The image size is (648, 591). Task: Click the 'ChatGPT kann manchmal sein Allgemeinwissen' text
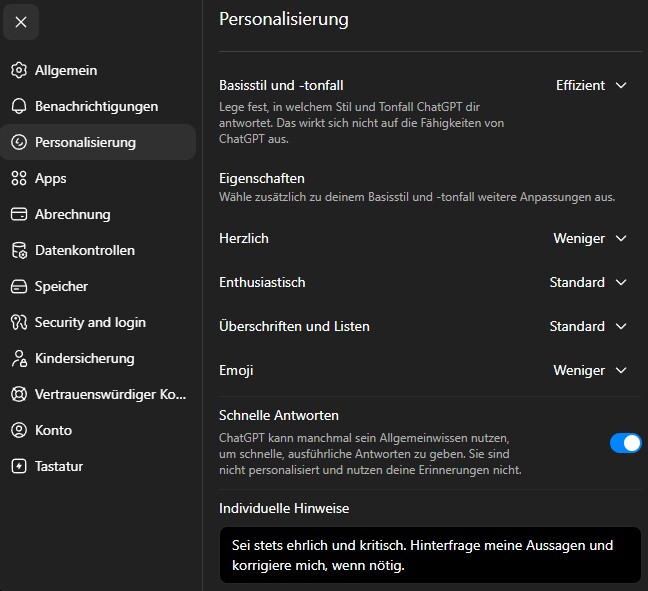[x=370, y=454]
